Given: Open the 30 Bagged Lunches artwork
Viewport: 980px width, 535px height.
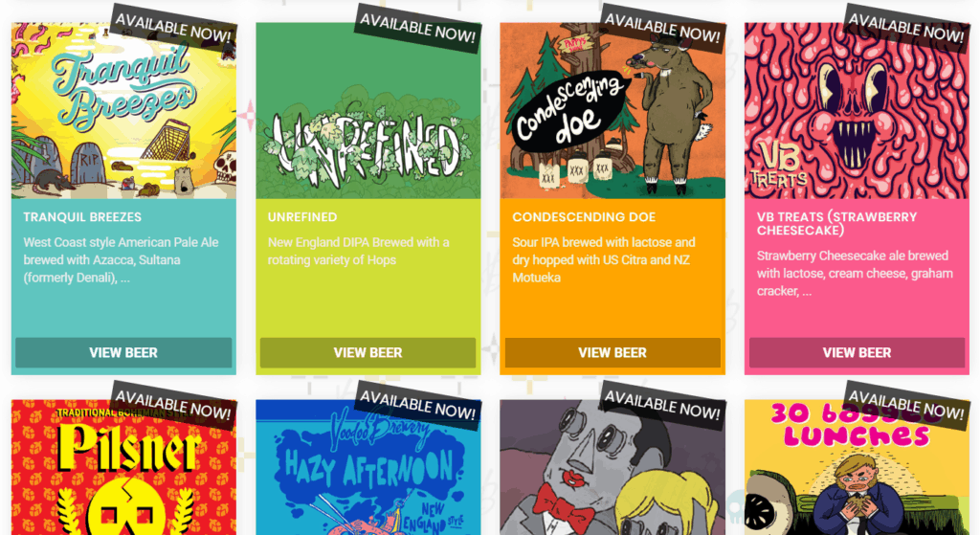Looking at the screenshot, I should coord(857,467).
